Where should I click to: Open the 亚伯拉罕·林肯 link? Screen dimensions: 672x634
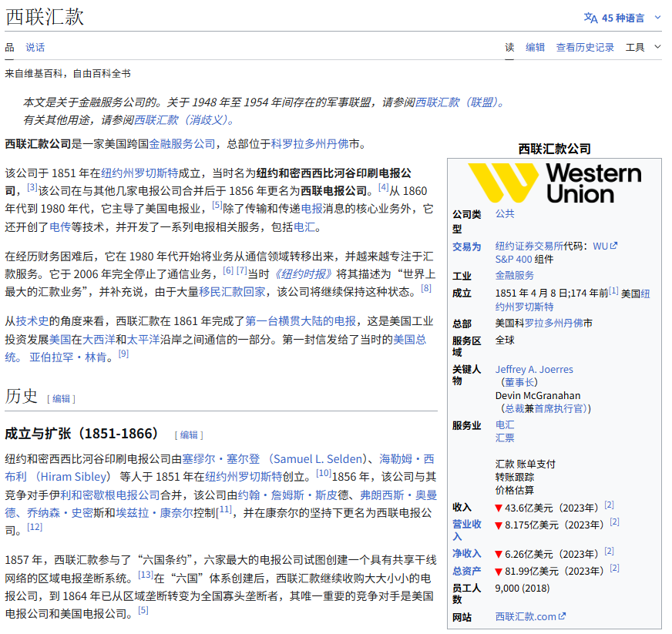point(68,357)
